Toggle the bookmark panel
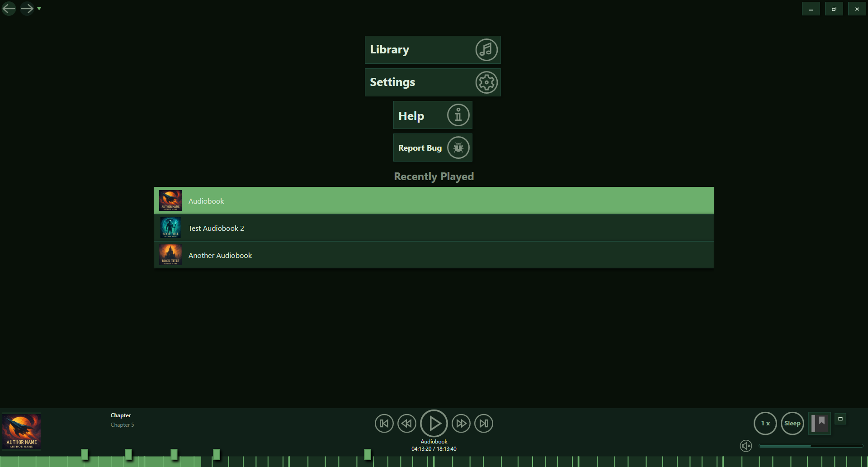The height and width of the screenshot is (467, 868). click(x=819, y=423)
